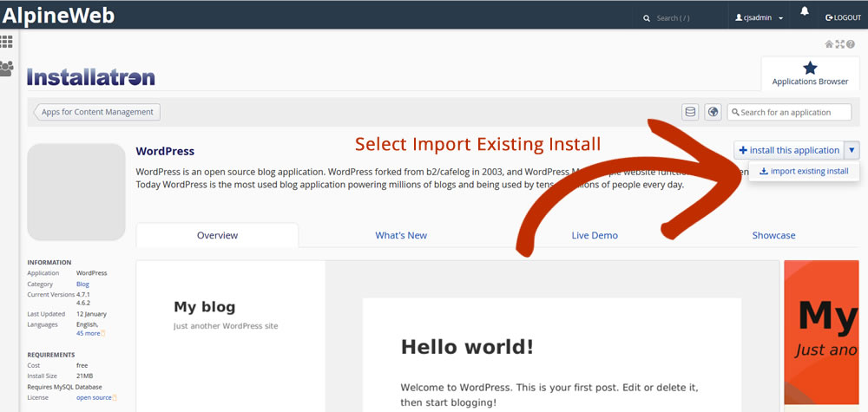
Task: Switch to the What's New tab
Action: pos(401,235)
